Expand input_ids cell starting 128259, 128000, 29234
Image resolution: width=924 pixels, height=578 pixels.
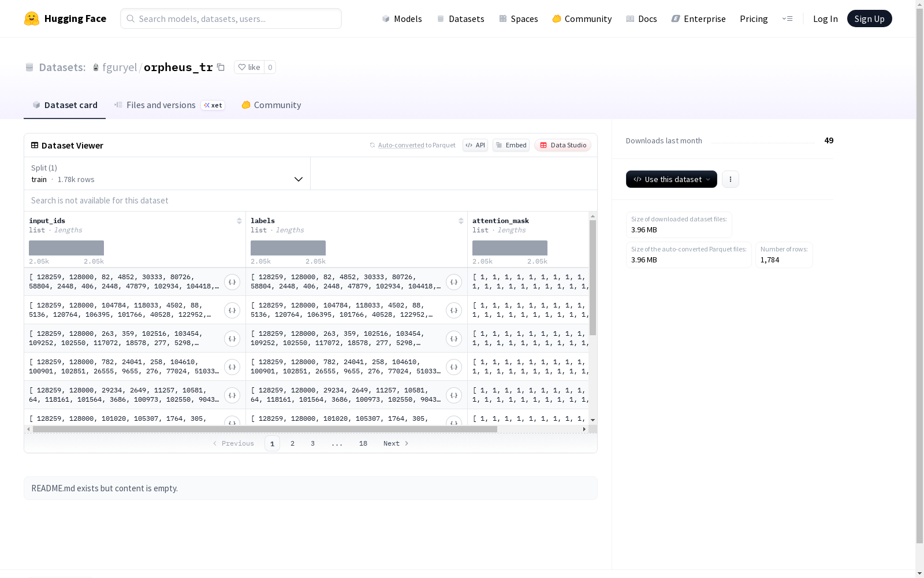(x=232, y=395)
